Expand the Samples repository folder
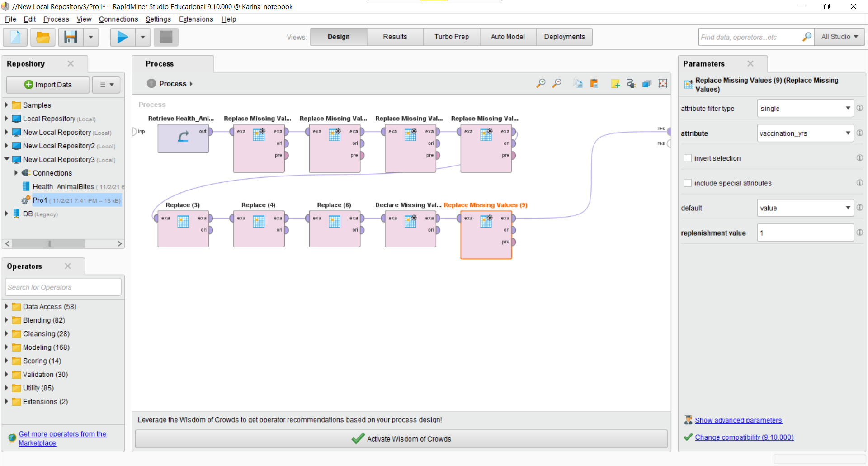Image resolution: width=868 pixels, height=466 pixels. [6, 105]
